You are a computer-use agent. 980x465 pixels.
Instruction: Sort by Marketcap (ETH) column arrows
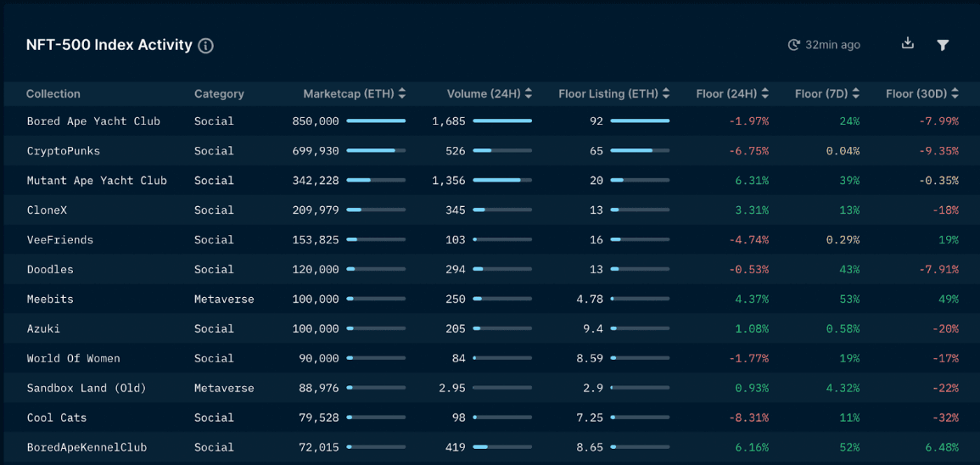click(402, 93)
